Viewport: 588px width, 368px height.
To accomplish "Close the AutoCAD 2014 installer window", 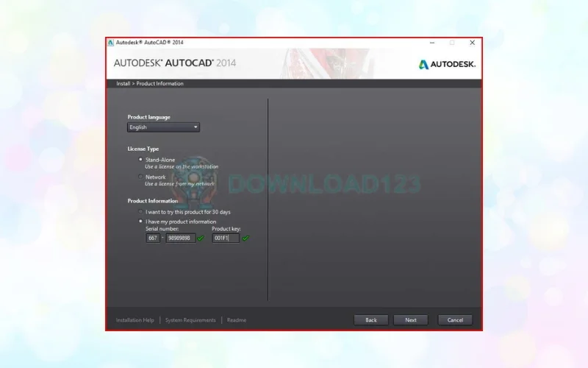I will (x=473, y=43).
